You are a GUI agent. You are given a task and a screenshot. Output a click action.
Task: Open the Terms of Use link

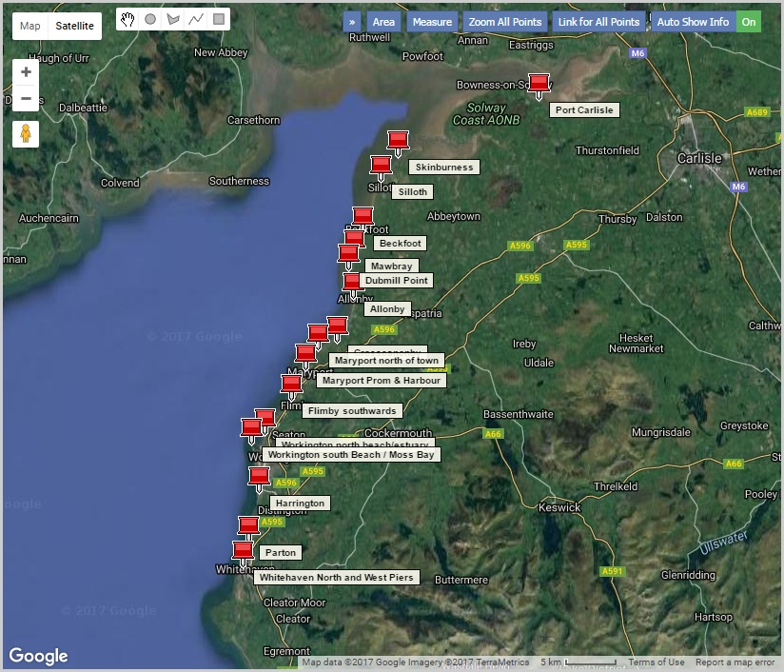(659, 661)
